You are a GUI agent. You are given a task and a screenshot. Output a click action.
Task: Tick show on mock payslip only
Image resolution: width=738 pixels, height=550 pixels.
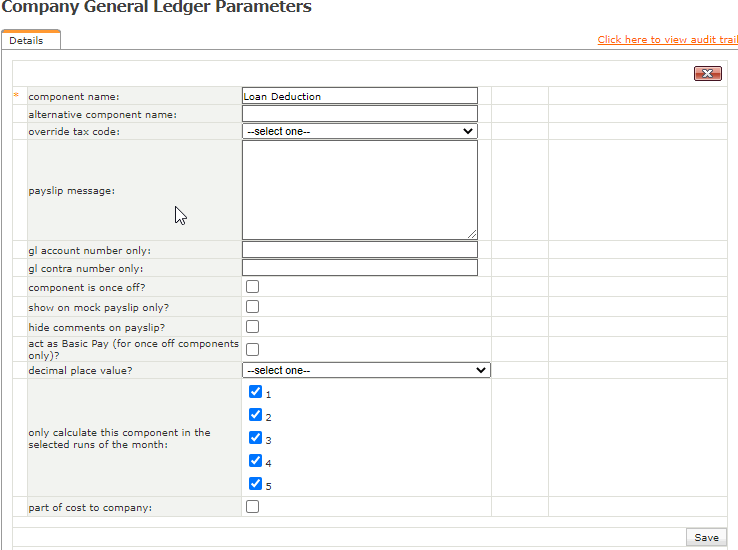pyautogui.click(x=253, y=307)
